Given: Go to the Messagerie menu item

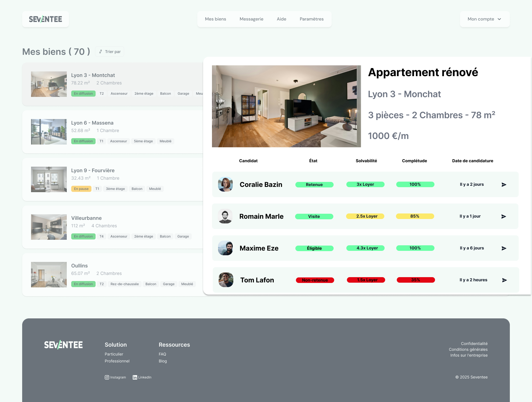Looking at the screenshot, I should pyautogui.click(x=251, y=19).
